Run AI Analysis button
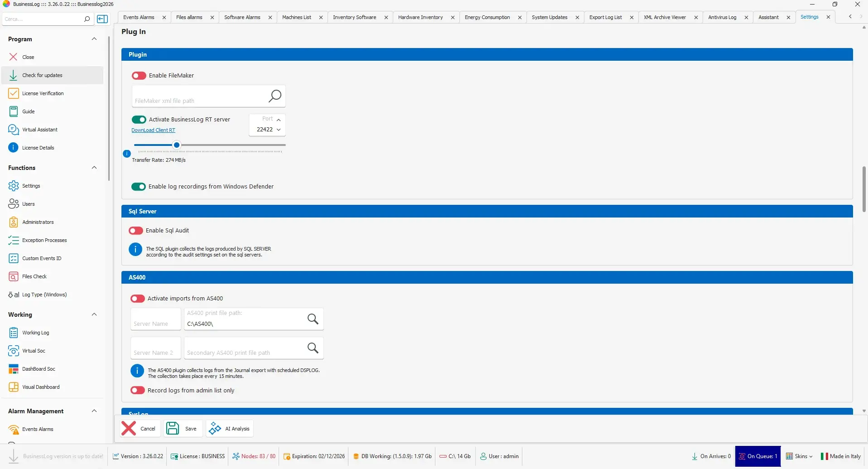868x469 pixels. click(x=230, y=428)
